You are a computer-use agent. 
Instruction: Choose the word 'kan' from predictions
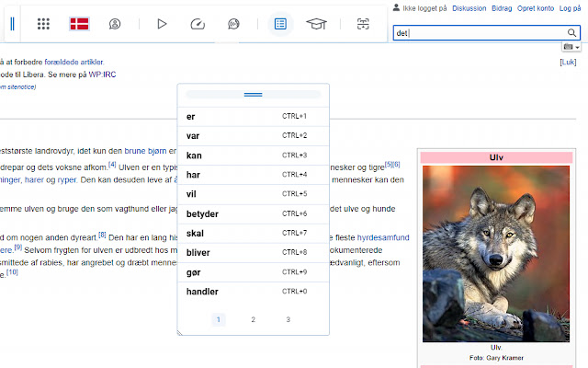(254, 155)
